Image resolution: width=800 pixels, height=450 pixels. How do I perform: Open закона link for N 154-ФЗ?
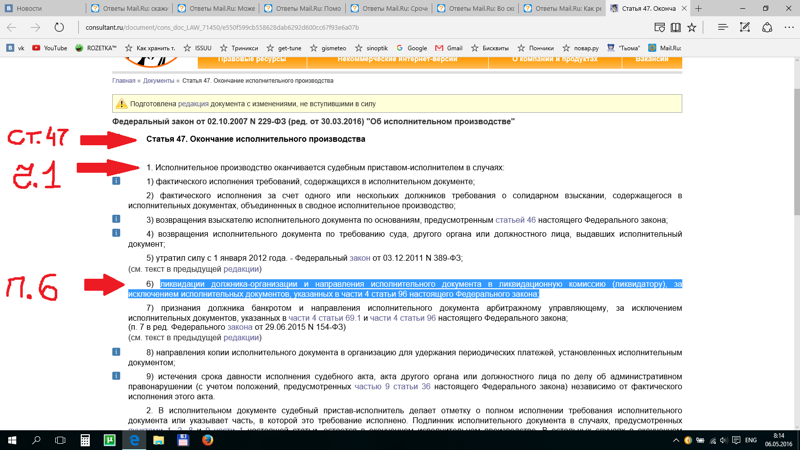pos(239,327)
